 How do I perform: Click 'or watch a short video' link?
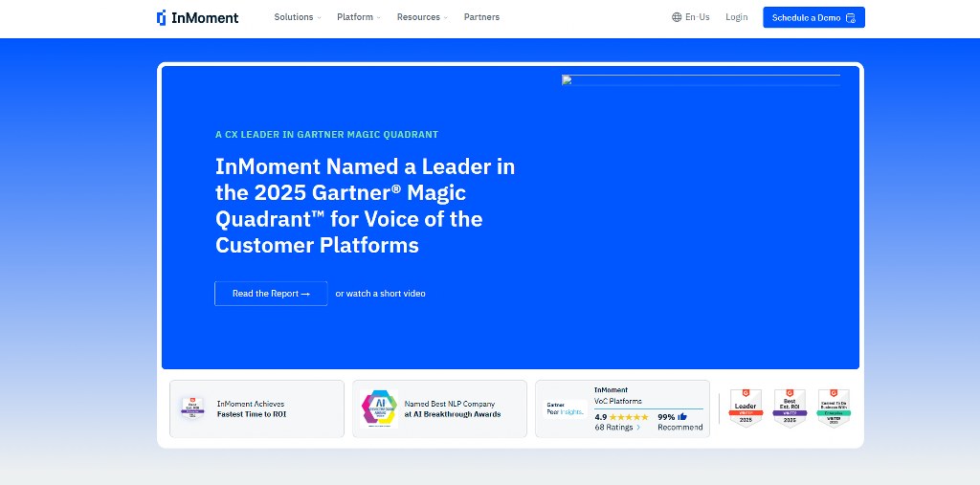tap(381, 294)
